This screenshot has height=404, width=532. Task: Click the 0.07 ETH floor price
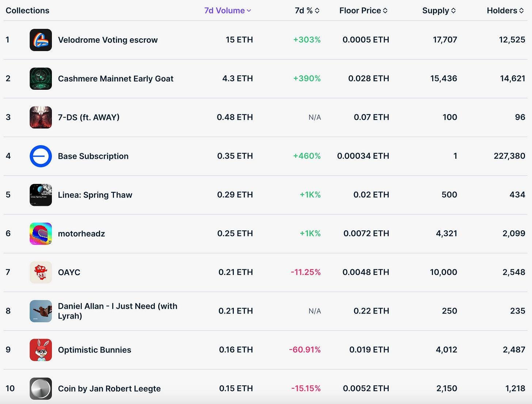(x=371, y=117)
